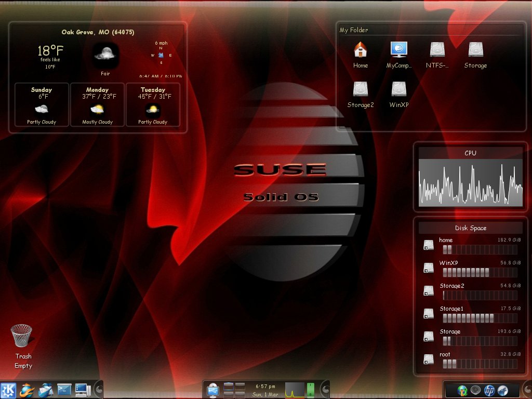Viewport: 532px width, 399px height.
Task: Select the Tuesday forecast card
Action: [x=153, y=105]
